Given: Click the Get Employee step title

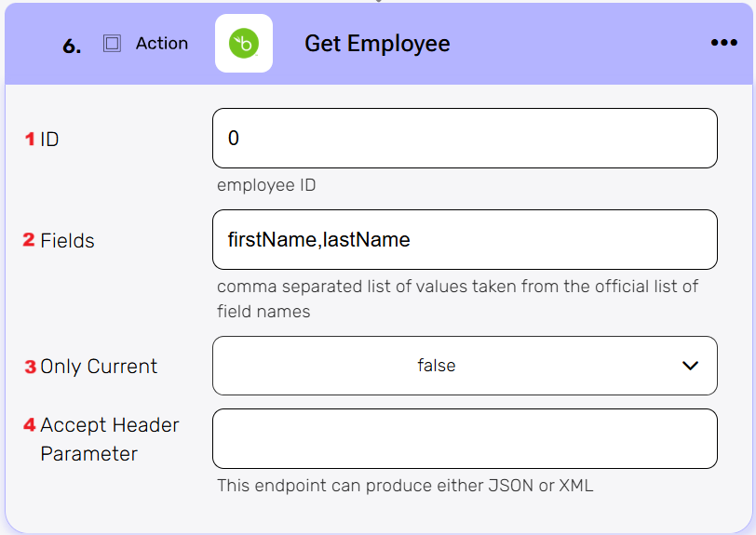Looking at the screenshot, I should coord(377,44).
